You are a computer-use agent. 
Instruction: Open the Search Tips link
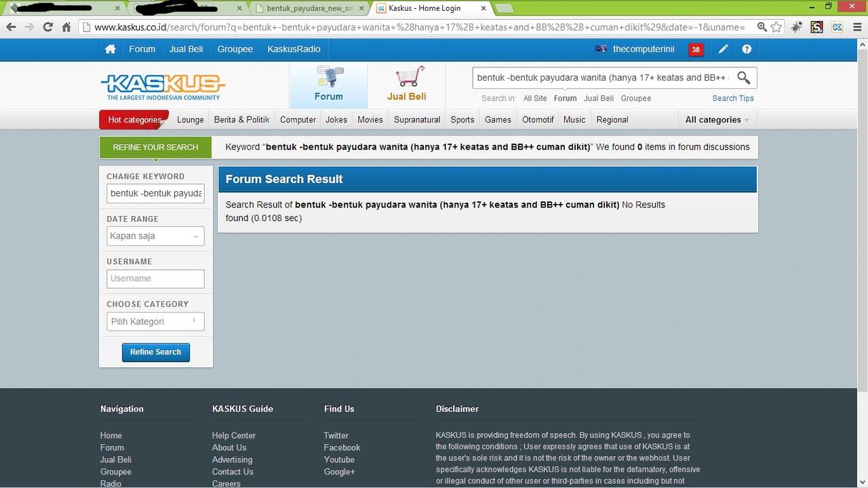point(733,98)
